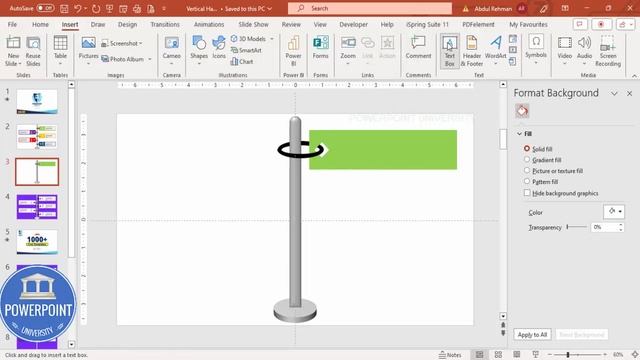Open Header & Footer dialog
Image resolution: width=640 pixels, height=360 pixels.
click(471, 51)
